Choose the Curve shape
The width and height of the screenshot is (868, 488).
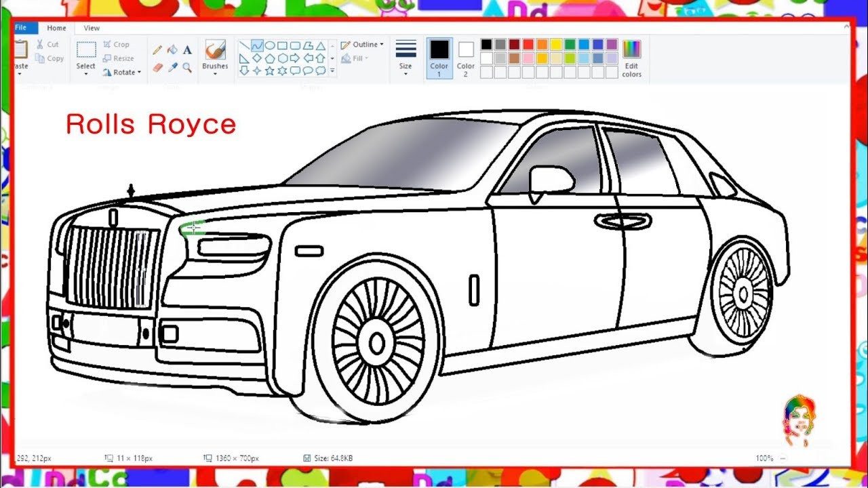257,45
